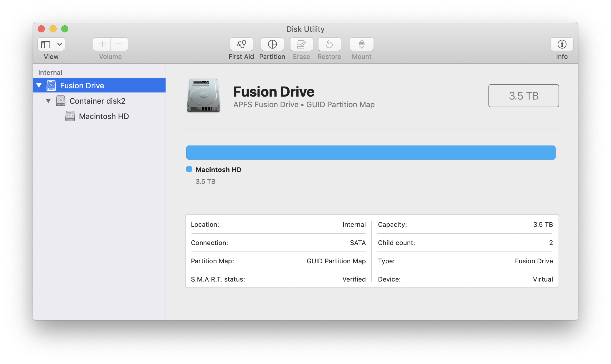Click the 'Internal' Location value
This screenshot has width=611, height=364.
(x=354, y=224)
